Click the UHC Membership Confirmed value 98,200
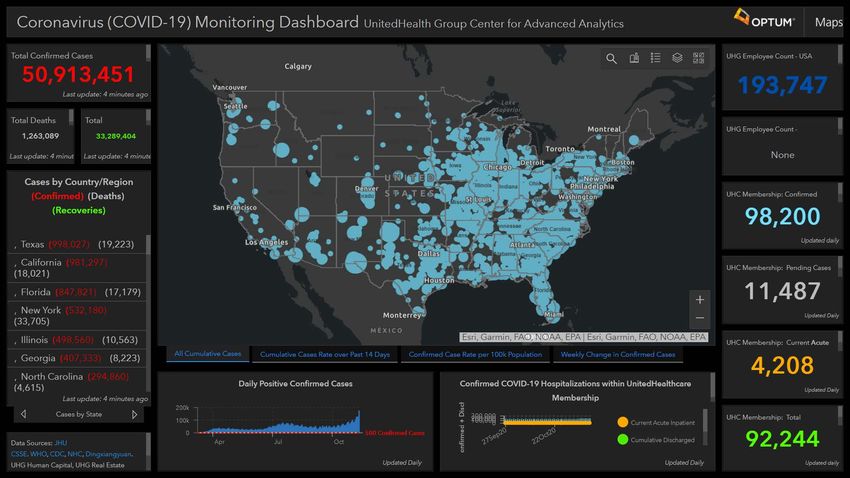Image resolution: width=850 pixels, height=478 pixels. pos(782,217)
